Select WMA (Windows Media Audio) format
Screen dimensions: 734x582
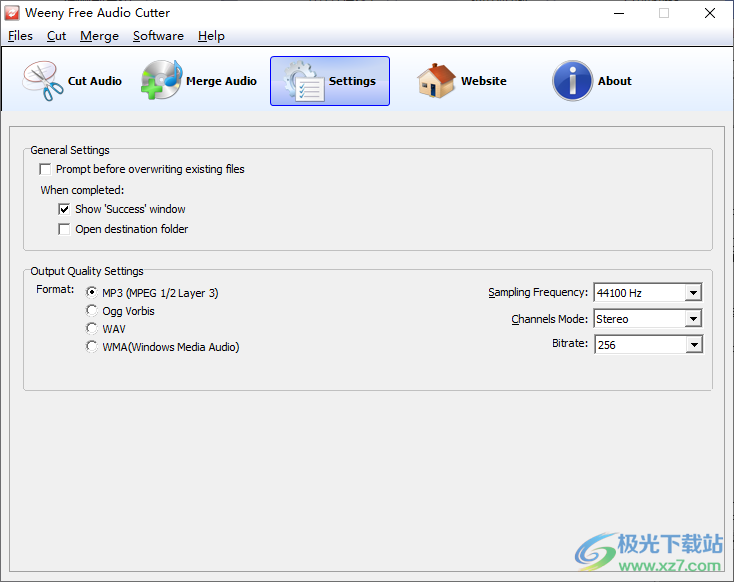(93, 347)
